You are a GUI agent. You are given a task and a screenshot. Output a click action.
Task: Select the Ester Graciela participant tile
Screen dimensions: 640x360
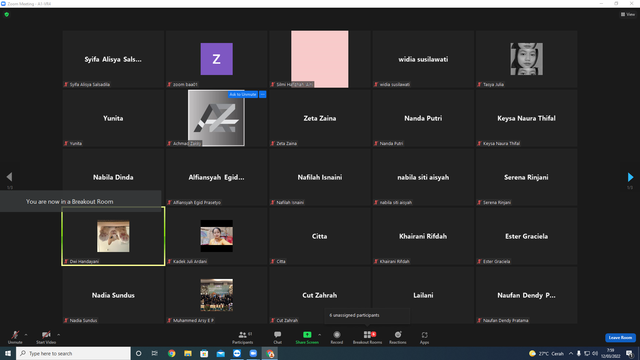click(526, 236)
